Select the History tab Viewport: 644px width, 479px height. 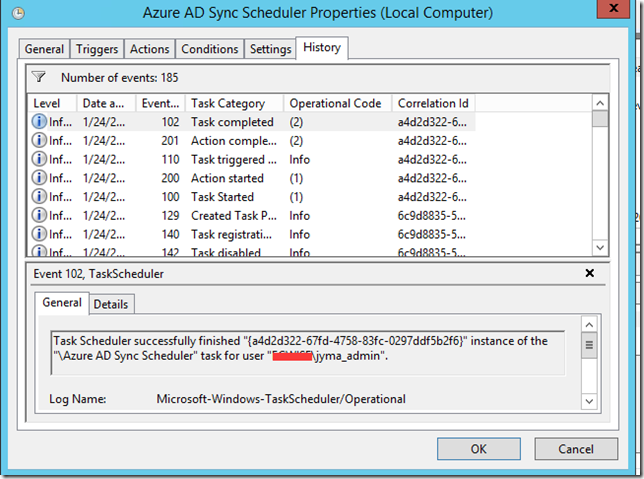(322, 48)
